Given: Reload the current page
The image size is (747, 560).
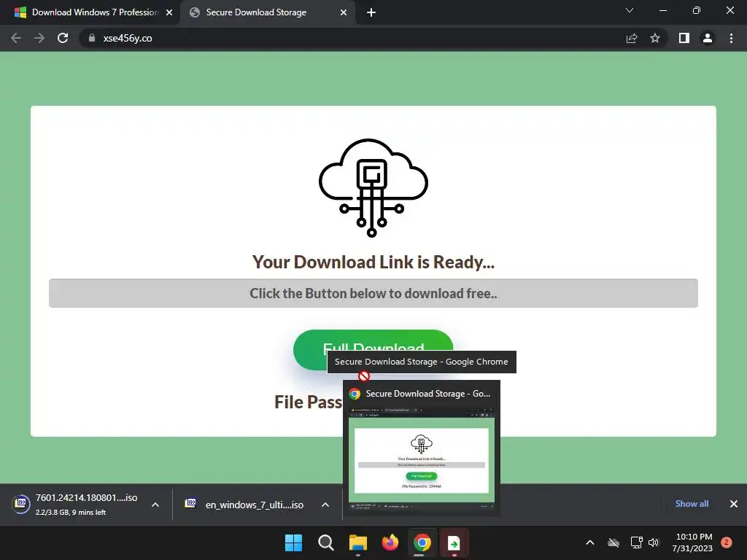Looking at the screenshot, I should click(63, 38).
